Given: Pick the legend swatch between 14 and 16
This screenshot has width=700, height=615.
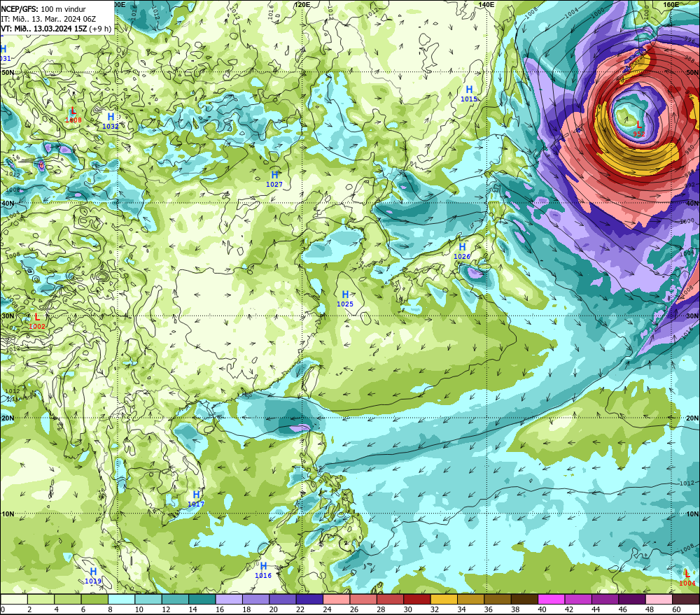Looking at the screenshot, I should (202, 599).
